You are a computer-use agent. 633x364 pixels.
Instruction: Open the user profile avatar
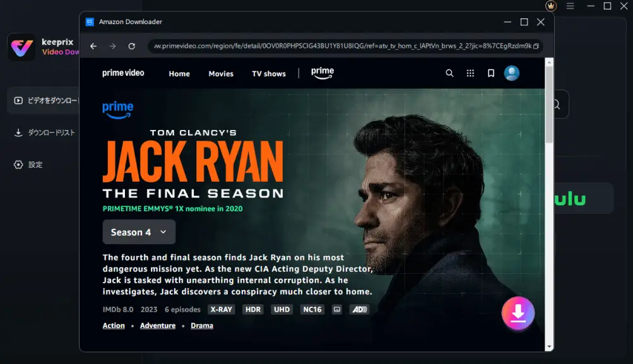click(x=511, y=73)
